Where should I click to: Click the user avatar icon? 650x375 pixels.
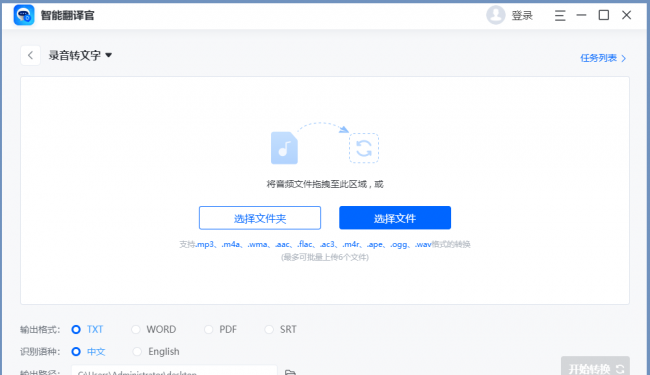[495, 15]
